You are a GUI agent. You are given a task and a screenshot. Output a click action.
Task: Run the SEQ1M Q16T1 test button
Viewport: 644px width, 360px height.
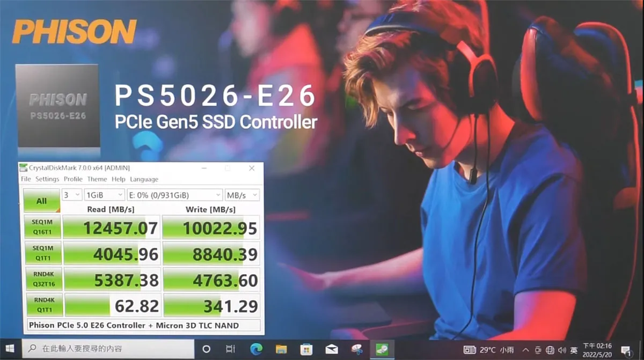pyautogui.click(x=41, y=226)
